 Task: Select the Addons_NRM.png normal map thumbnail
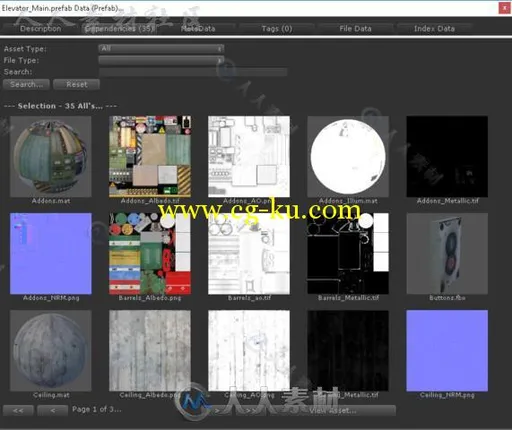pyautogui.click(x=51, y=254)
